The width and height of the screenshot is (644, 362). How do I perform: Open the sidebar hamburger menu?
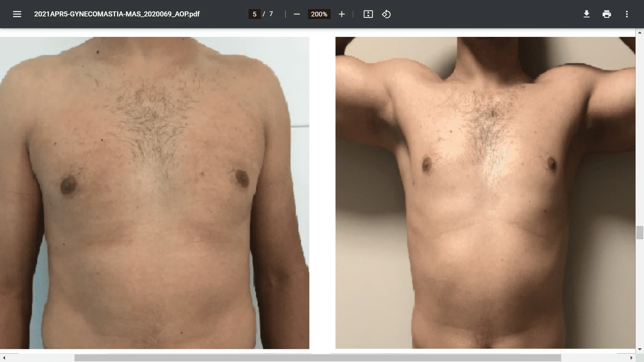click(17, 14)
